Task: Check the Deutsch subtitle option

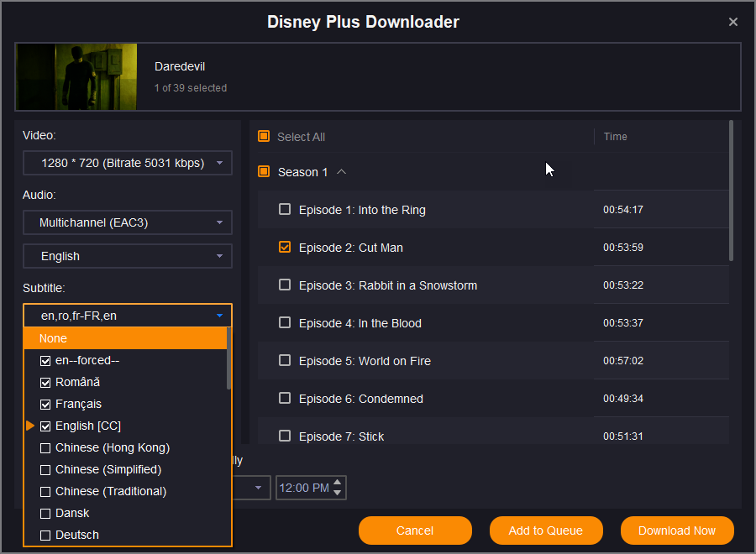Action: pos(45,536)
